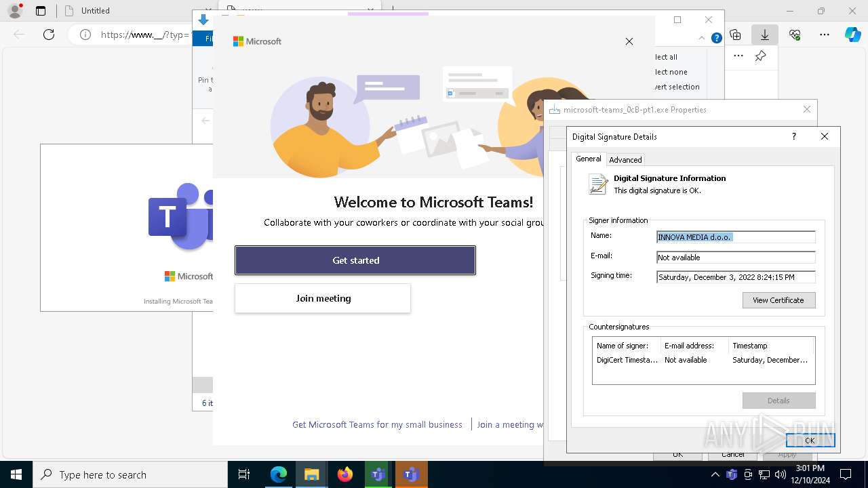Click the taskbar search box

pyautogui.click(x=130, y=474)
